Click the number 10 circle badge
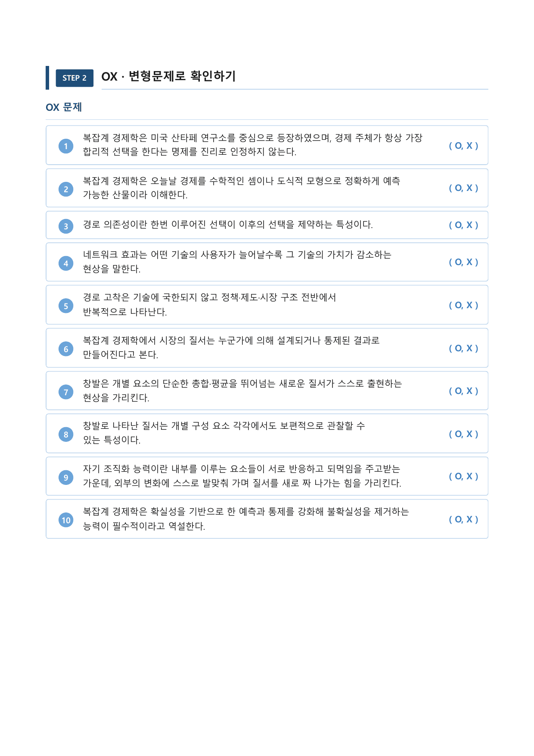This screenshot has width=534, height=756. 66,520
